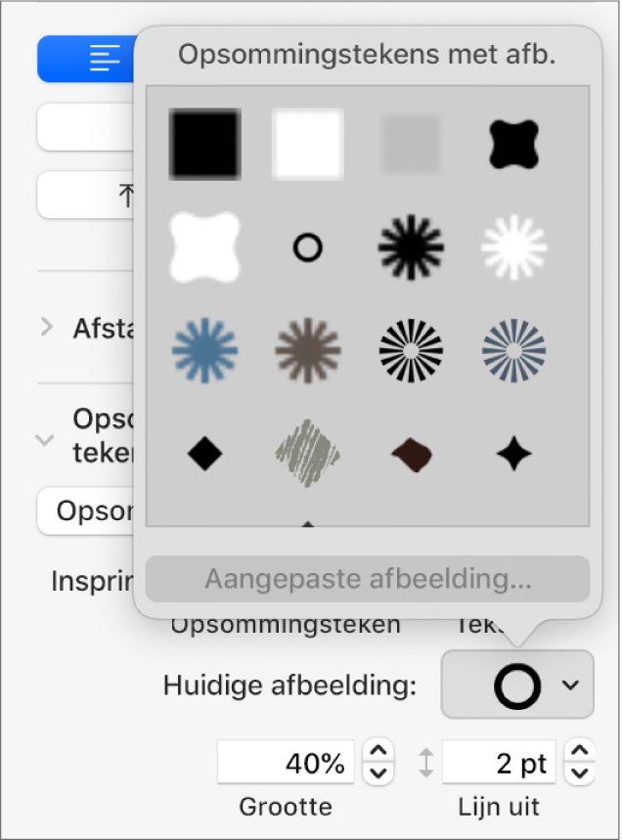Select the gray scribbled diamond bullet
The width and height of the screenshot is (622, 840).
click(308, 453)
